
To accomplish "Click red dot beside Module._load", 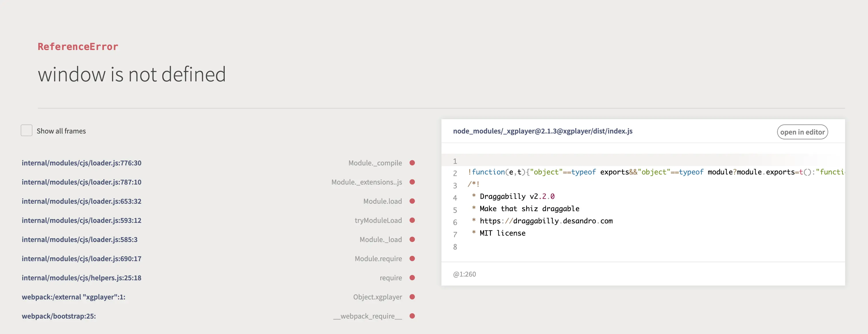I will pyautogui.click(x=412, y=239).
